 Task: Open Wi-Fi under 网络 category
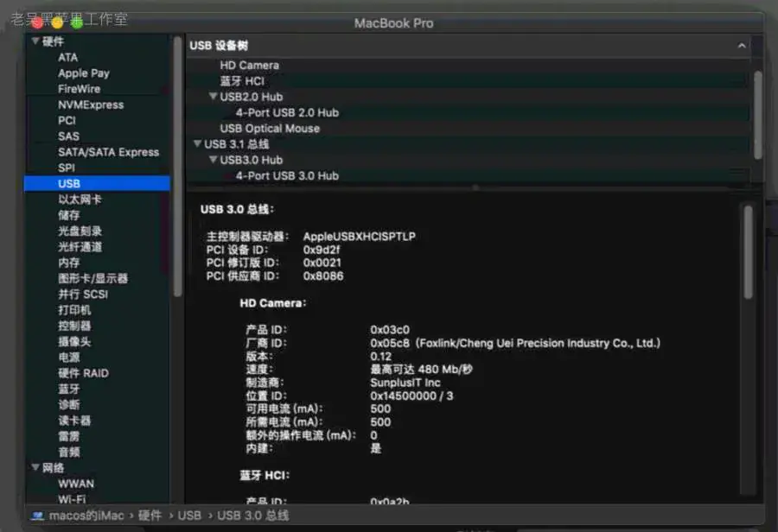(x=72, y=499)
